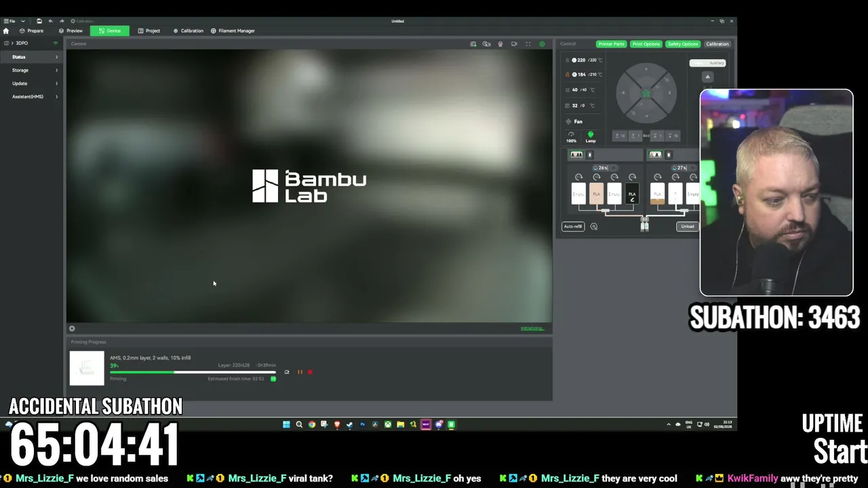
Task: Switch to the Preview tab
Action: 71,30
